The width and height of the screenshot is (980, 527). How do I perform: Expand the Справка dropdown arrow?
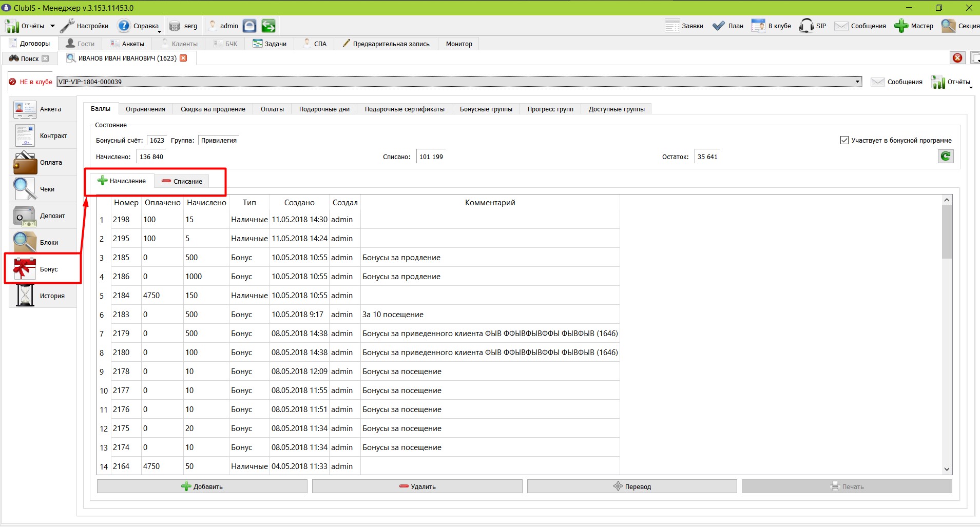(159, 31)
